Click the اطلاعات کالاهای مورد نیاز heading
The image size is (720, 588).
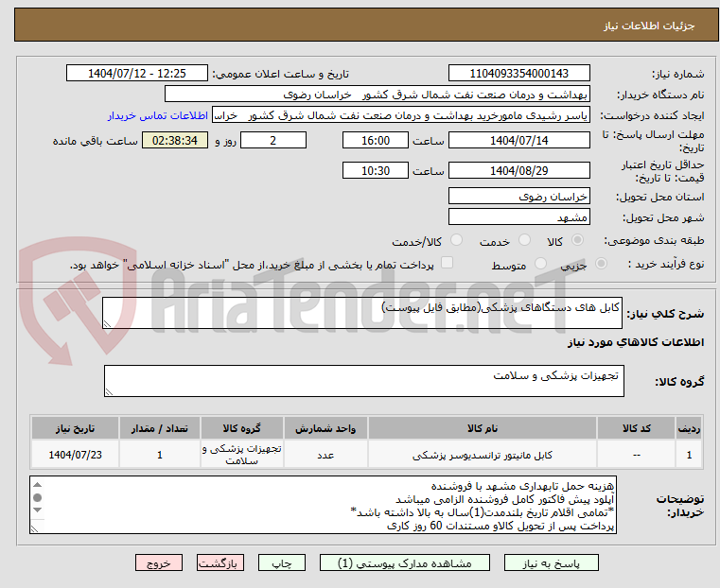tap(636, 342)
